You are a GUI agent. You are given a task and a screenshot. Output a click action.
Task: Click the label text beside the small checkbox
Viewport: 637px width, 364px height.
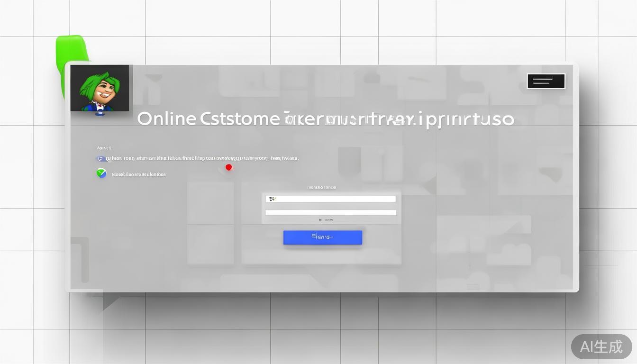(x=329, y=220)
